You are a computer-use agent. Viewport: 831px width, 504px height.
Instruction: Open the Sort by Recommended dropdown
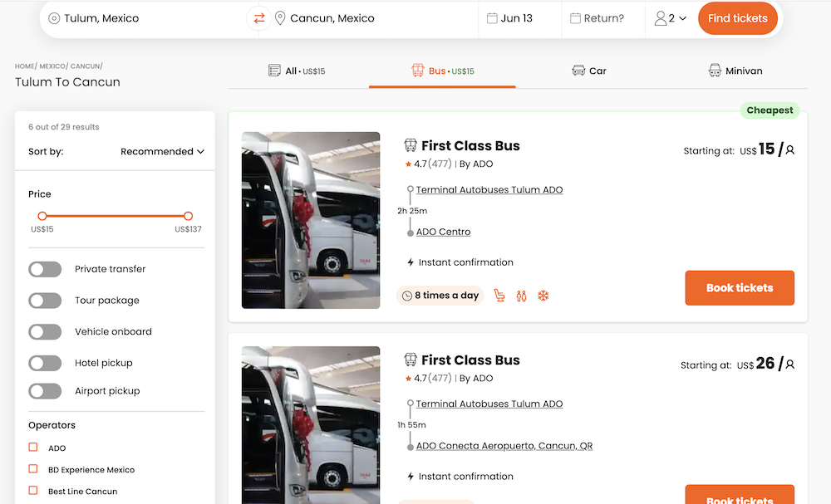[162, 151]
